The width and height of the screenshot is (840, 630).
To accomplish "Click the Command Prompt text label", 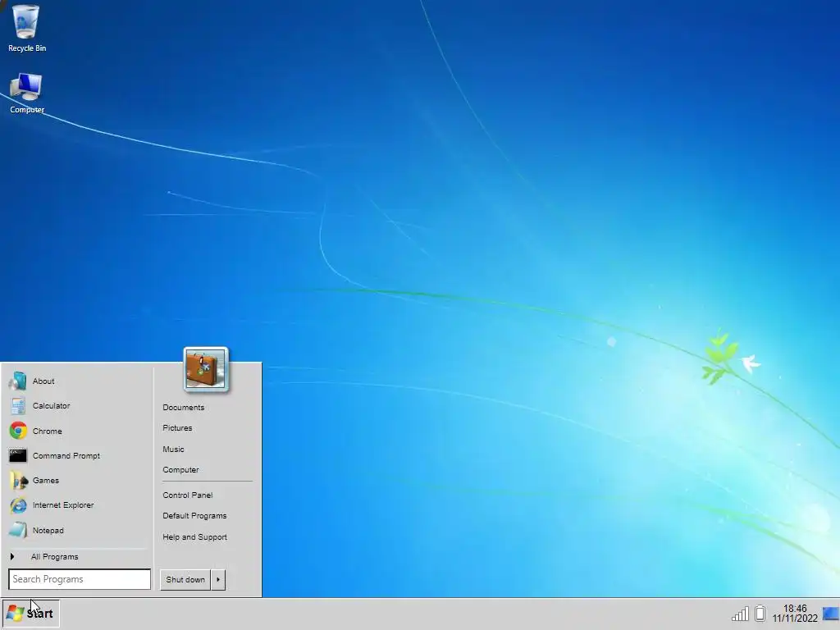I will tap(66, 456).
